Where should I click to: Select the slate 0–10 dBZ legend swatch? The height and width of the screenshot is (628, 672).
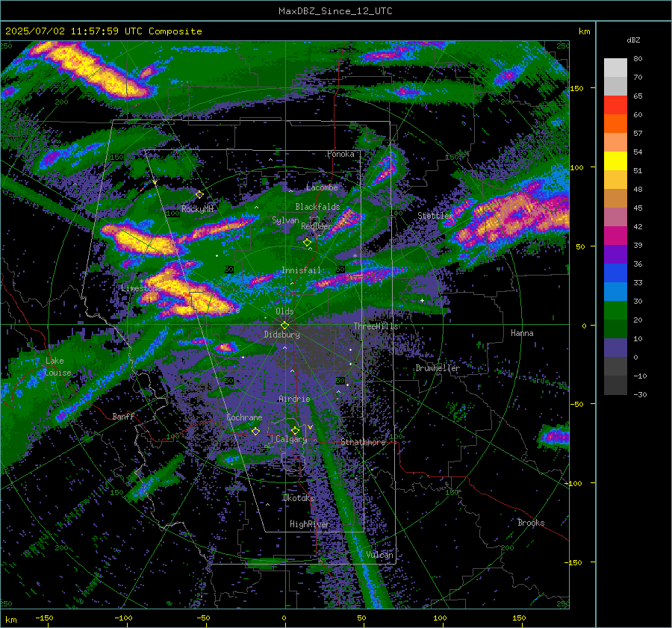(x=615, y=348)
